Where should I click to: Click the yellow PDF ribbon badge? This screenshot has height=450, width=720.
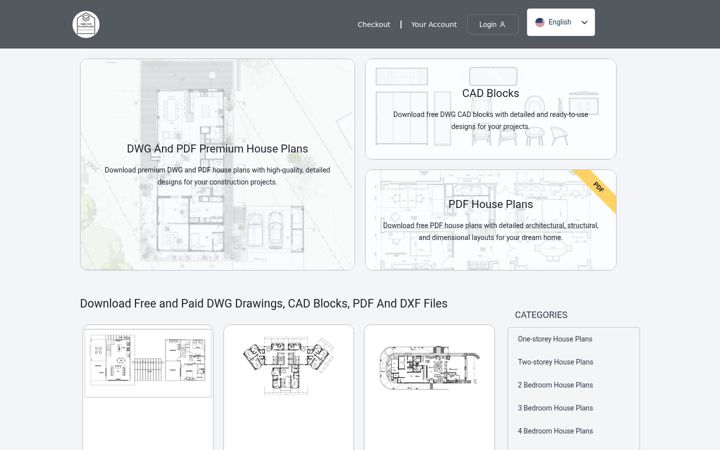[596, 189]
